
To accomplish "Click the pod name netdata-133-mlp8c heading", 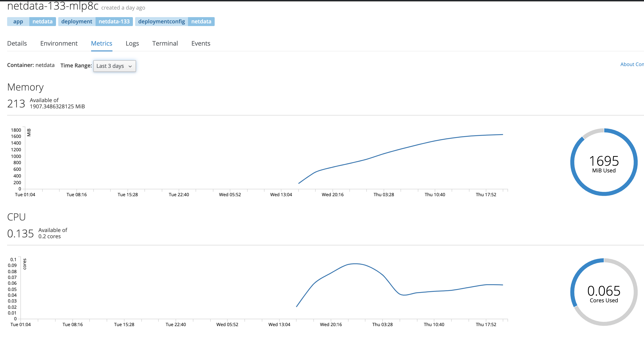I will coord(53,6).
